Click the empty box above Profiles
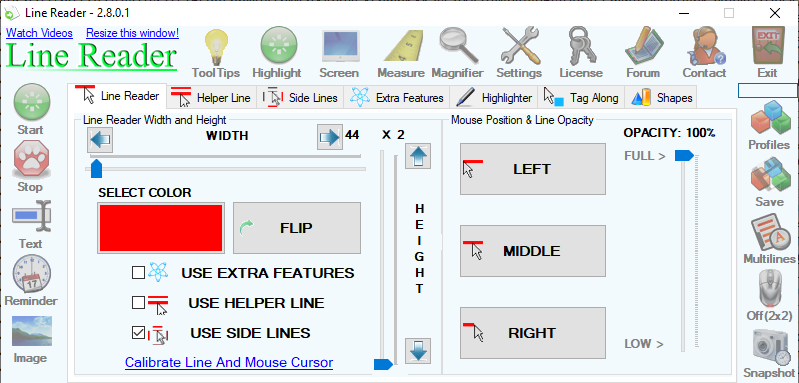799x383 pixels. 768,91
